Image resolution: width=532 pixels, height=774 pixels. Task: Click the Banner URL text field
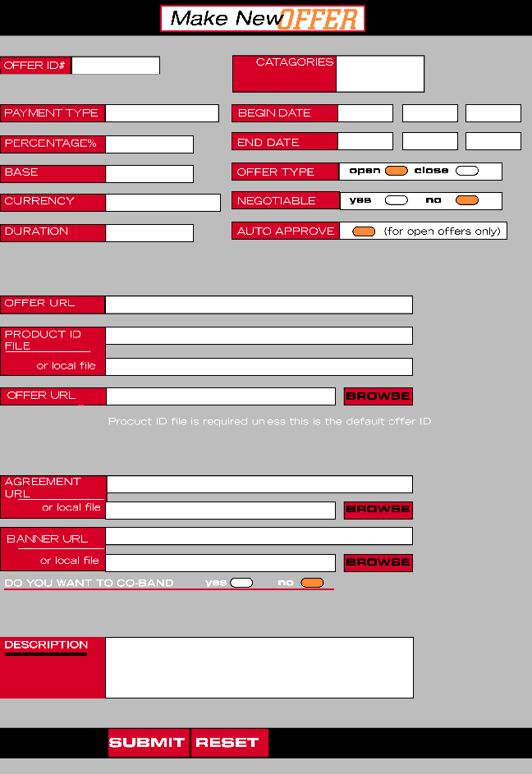click(x=259, y=536)
